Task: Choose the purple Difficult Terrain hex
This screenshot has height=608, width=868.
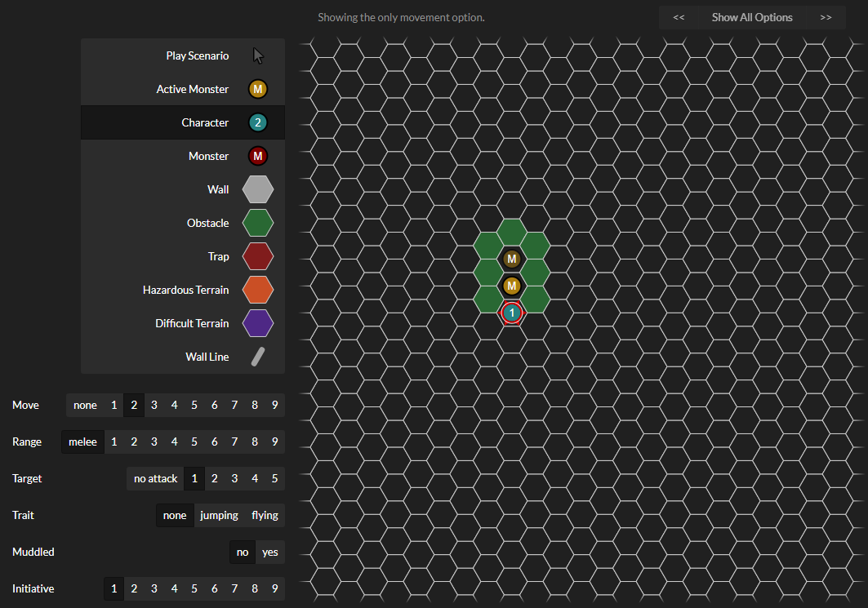Action: click(258, 324)
